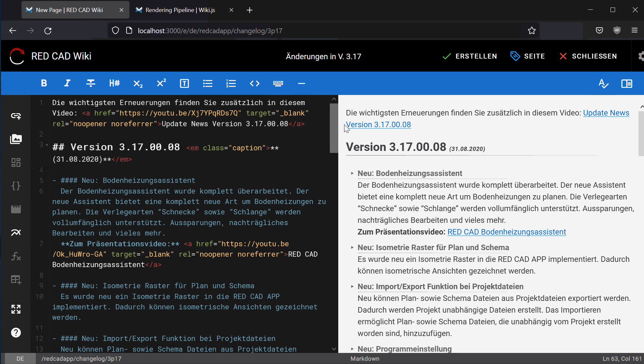
Task: Switch to Rendering Pipeline Wiki.js tab
Action: pos(180,10)
